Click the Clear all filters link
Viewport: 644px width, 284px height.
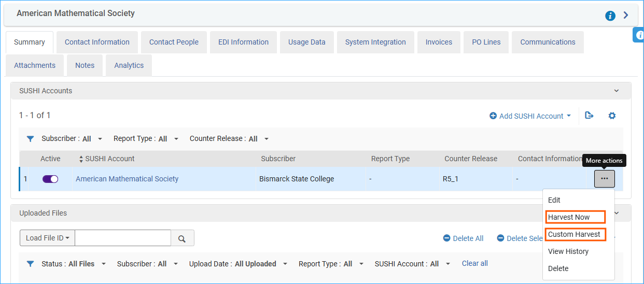(x=475, y=263)
